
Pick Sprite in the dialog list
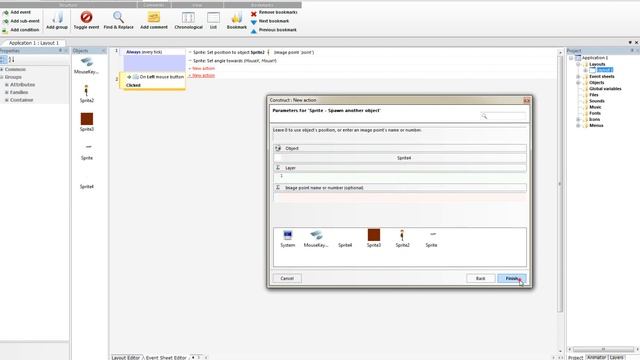click(431, 239)
